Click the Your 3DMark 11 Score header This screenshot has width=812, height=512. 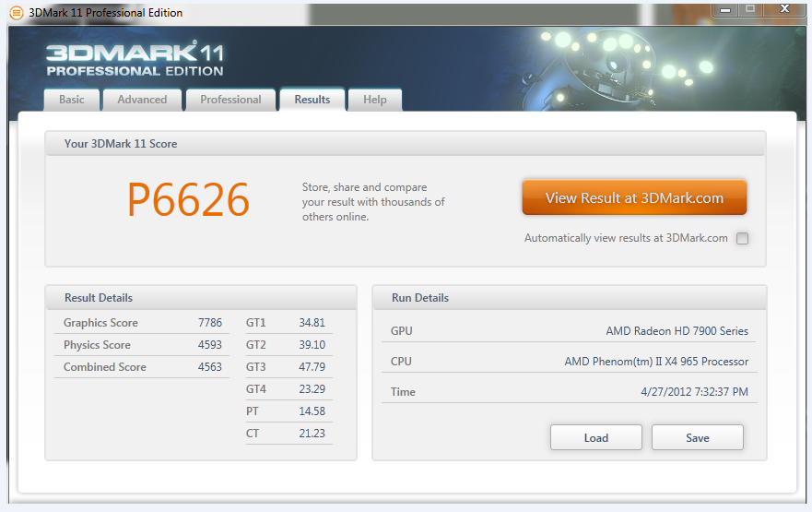[x=405, y=144]
